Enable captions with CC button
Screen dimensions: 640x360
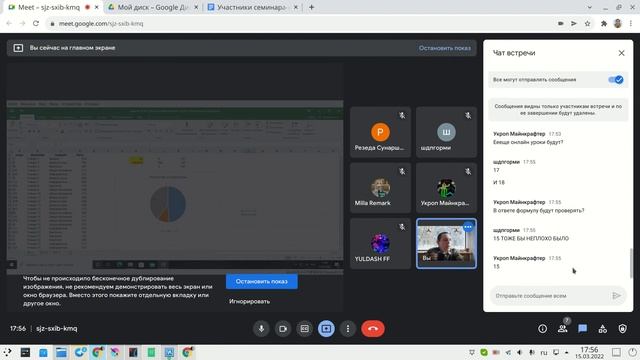coord(304,329)
